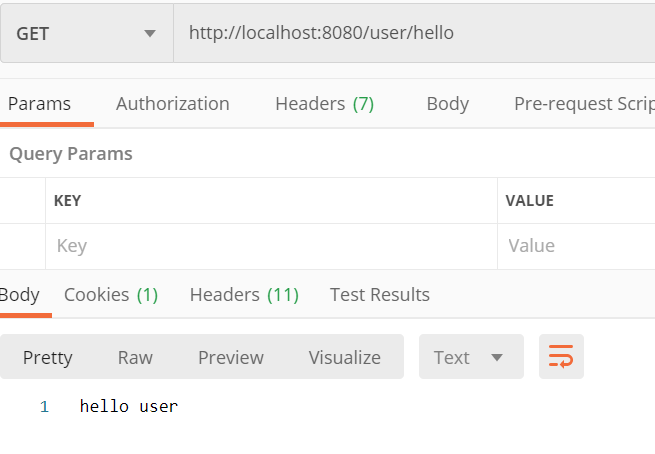Switch to the Test Results tab
Viewport: 655px width, 454px height.
click(x=380, y=295)
